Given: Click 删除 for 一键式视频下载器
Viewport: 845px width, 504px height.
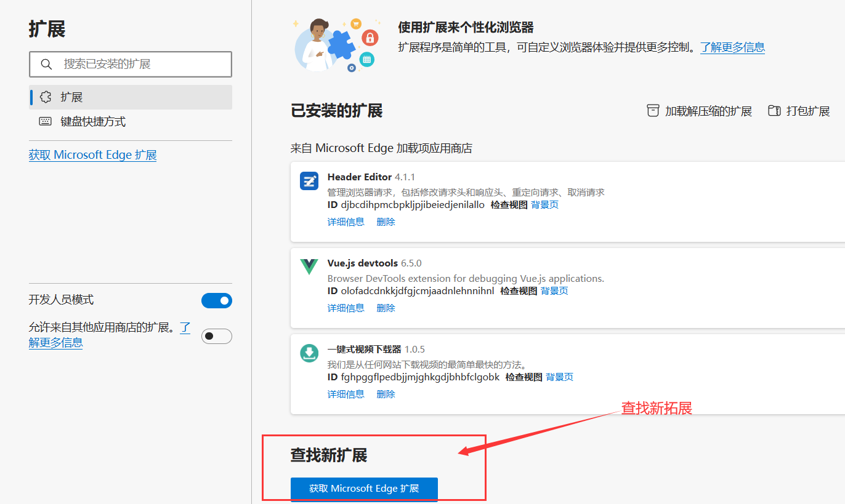Looking at the screenshot, I should pos(386,394).
